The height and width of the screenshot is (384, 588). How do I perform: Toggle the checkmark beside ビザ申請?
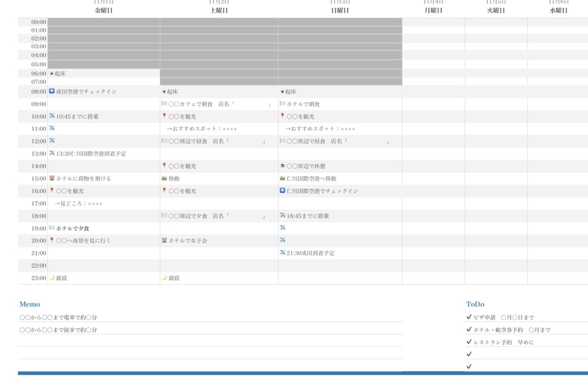tap(469, 317)
